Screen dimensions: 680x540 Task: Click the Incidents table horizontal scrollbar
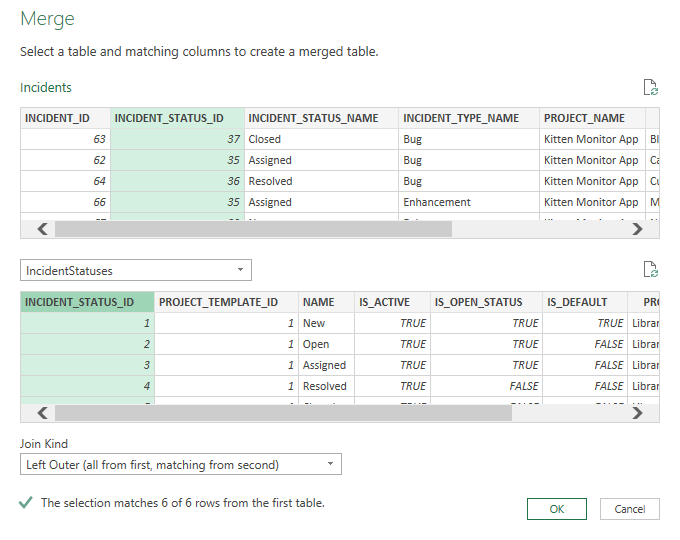pyautogui.click(x=253, y=229)
